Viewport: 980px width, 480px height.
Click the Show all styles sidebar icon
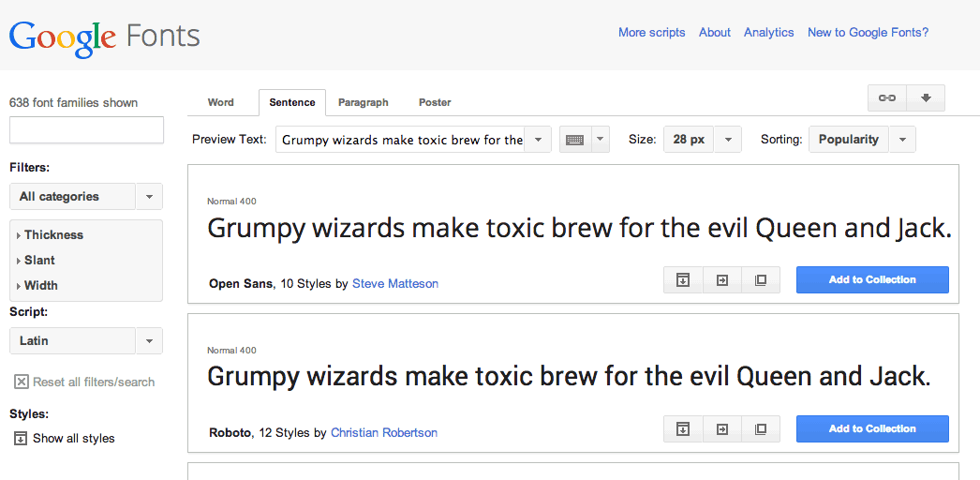(21, 438)
